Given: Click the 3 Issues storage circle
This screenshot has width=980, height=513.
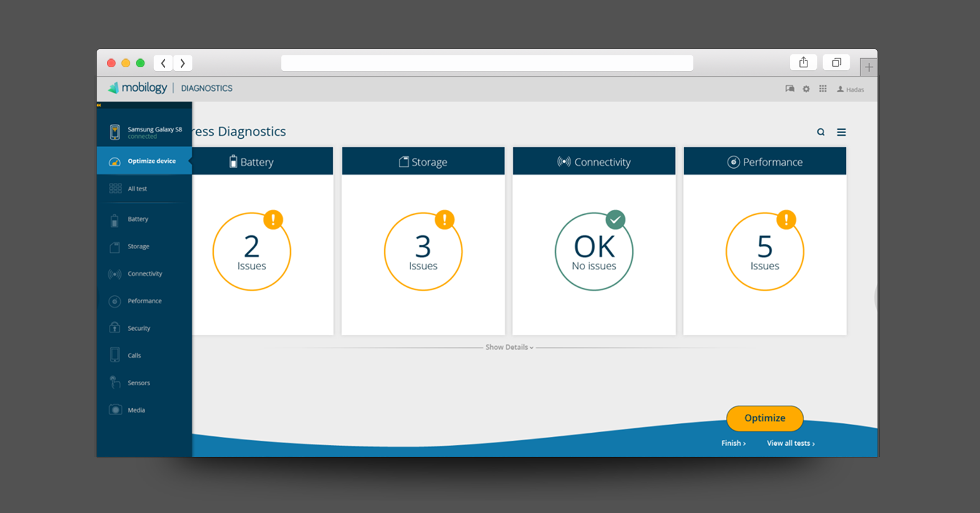Looking at the screenshot, I should 423,252.
